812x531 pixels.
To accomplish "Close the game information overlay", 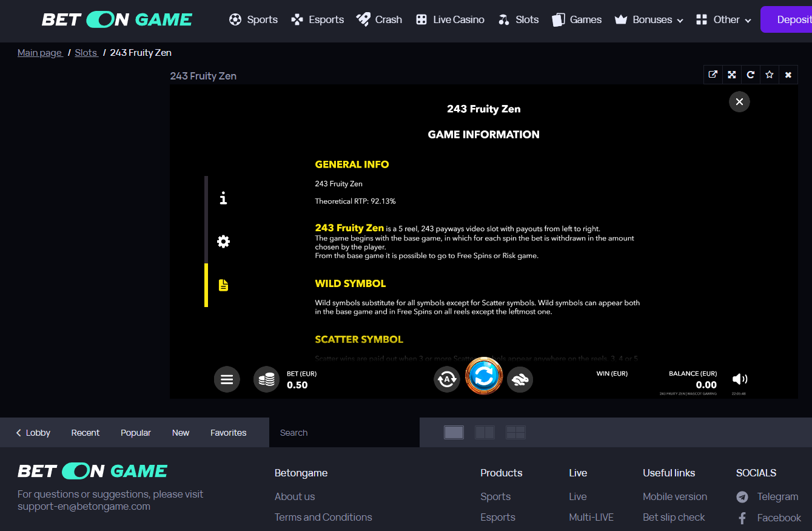I will point(739,102).
